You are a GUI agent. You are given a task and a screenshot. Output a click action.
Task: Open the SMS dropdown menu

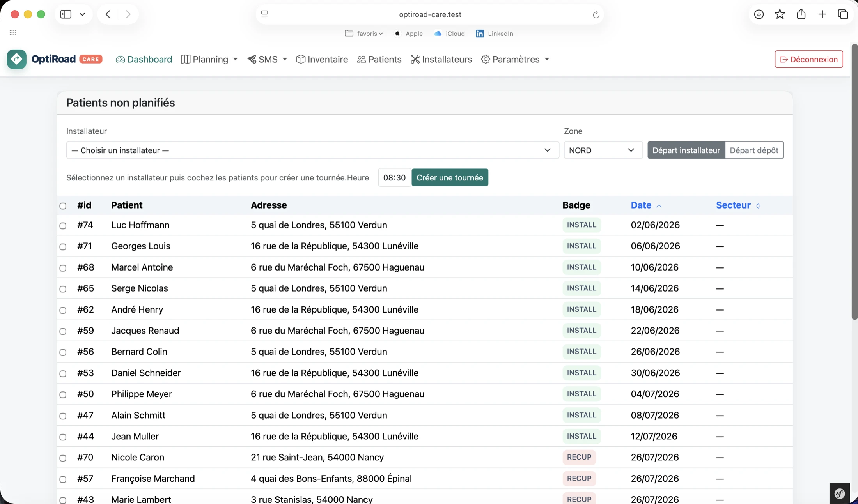[x=267, y=59]
